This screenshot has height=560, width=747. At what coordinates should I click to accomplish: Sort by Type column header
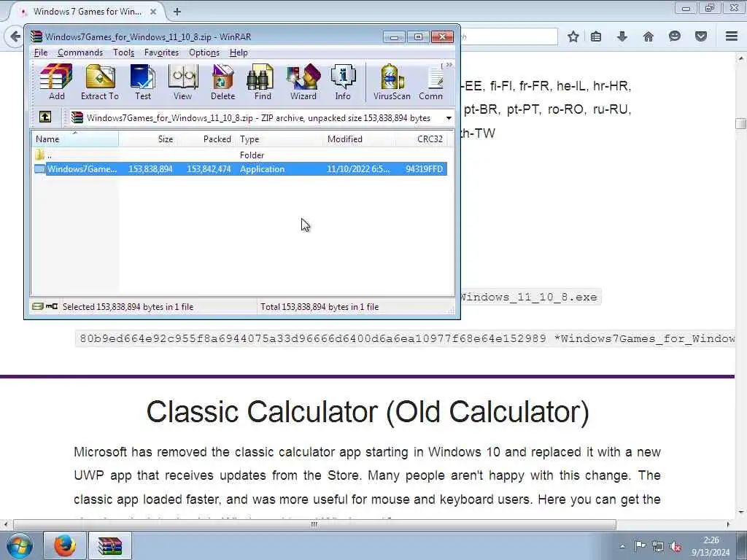[x=279, y=139]
